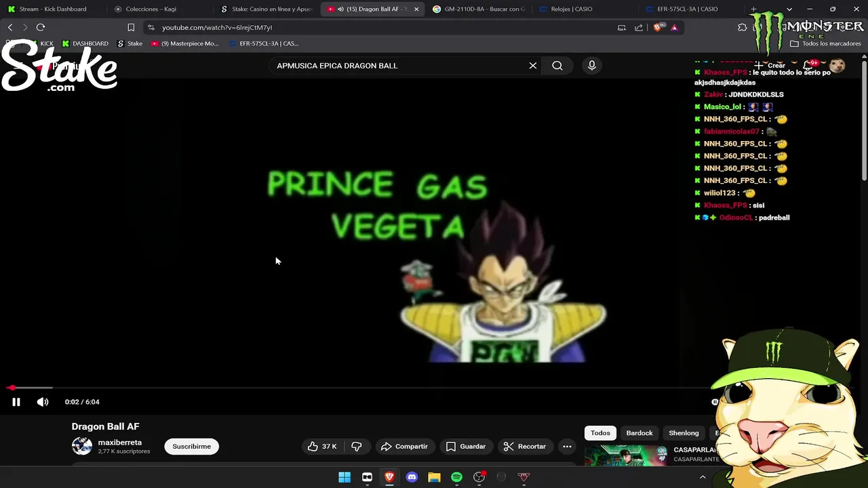This screenshot has height=488, width=868.
Task: Pause the YouTube video
Action: coord(16,402)
